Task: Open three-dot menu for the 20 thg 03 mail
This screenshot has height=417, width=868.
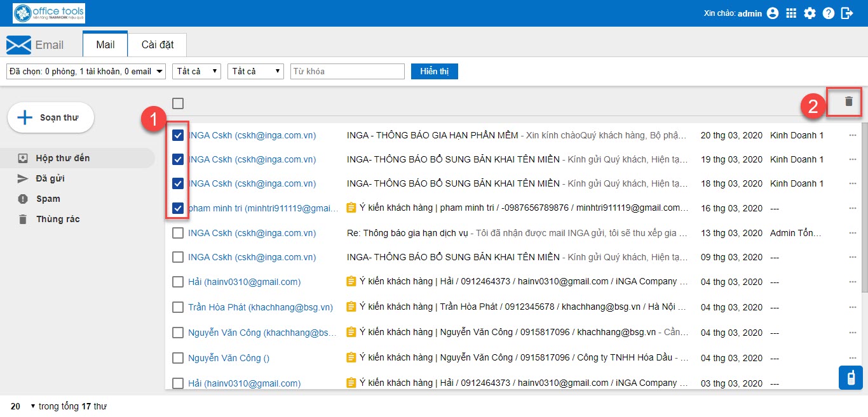Action: [x=852, y=135]
